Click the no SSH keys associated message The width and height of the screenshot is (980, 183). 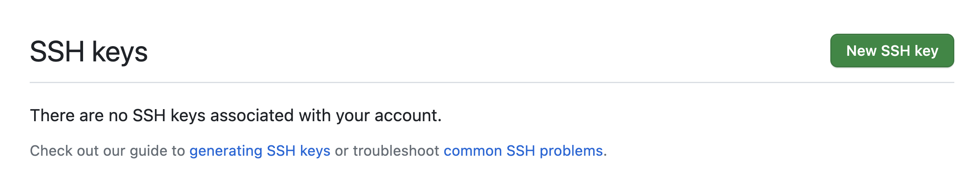pyautogui.click(x=236, y=116)
